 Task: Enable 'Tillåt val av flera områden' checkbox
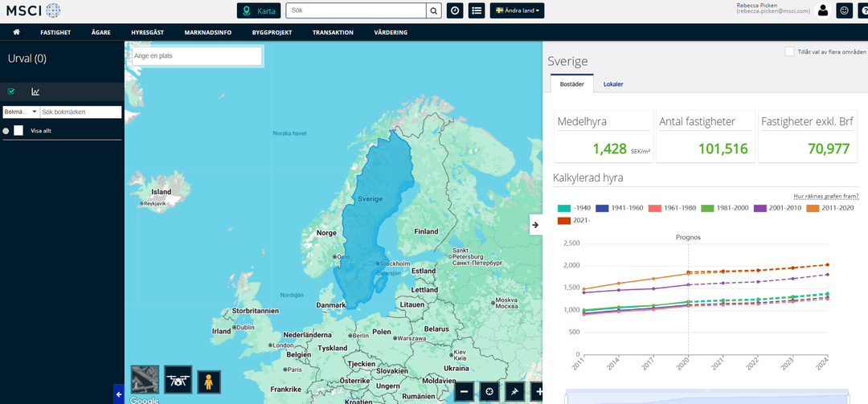click(x=789, y=51)
